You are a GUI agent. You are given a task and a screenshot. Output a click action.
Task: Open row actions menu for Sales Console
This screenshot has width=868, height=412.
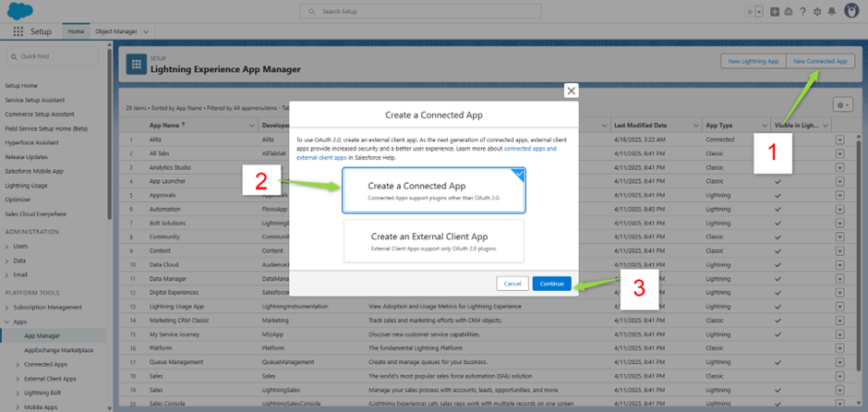(x=839, y=403)
